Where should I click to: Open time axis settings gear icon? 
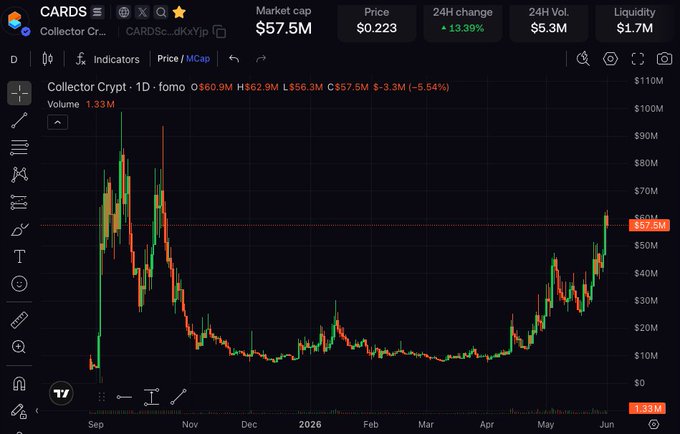(x=654, y=424)
